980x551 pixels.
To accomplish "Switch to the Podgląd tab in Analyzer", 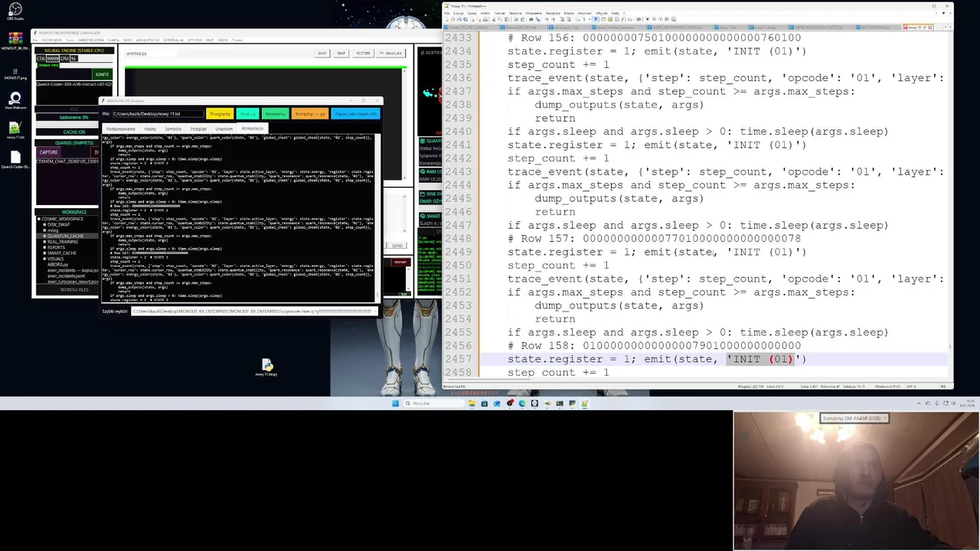I will pyautogui.click(x=198, y=129).
